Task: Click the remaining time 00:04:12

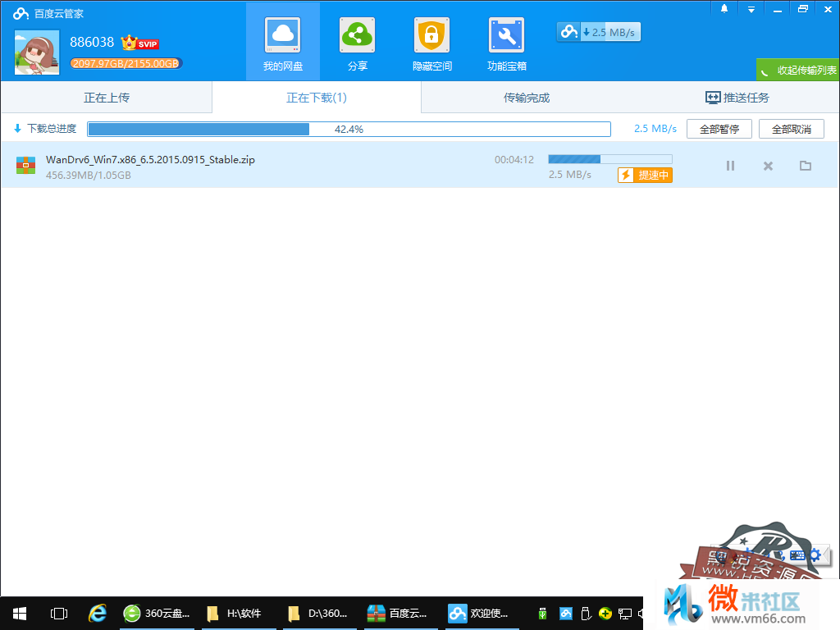Action: click(514, 160)
